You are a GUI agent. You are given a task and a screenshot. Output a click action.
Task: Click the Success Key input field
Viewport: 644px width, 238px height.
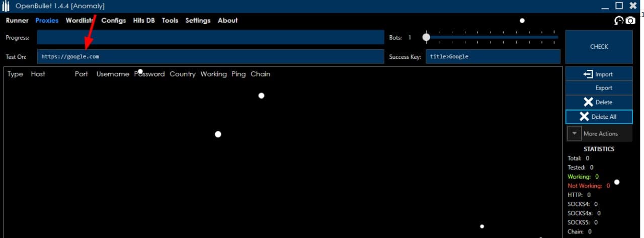pos(493,57)
